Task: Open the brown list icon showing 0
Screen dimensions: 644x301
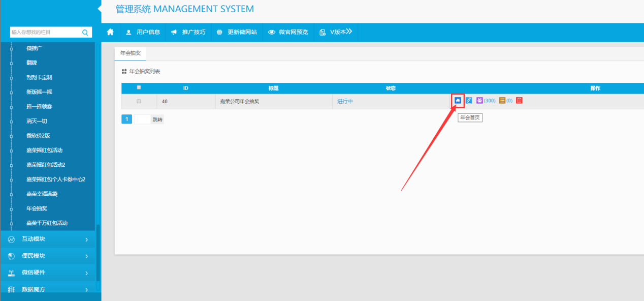Action: coord(502,101)
